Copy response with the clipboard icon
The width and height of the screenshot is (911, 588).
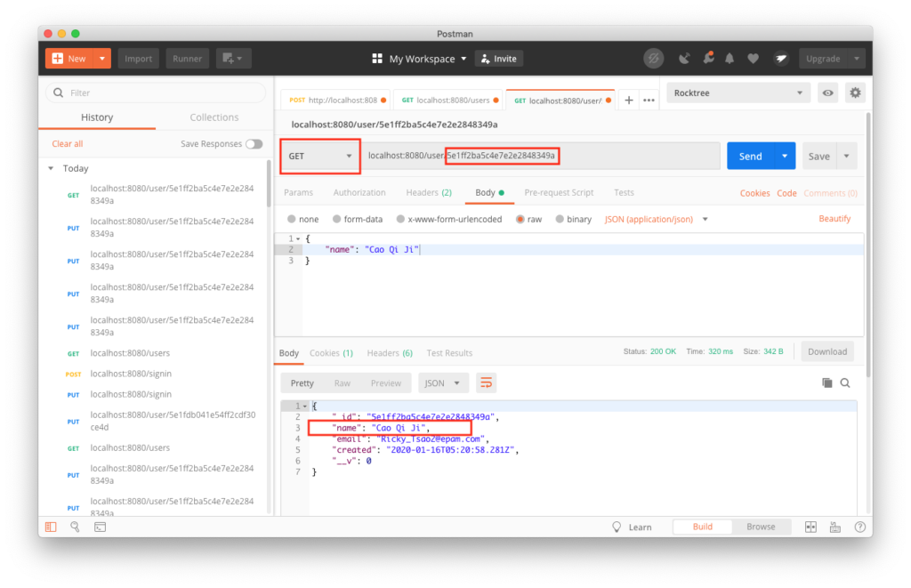tap(826, 383)
